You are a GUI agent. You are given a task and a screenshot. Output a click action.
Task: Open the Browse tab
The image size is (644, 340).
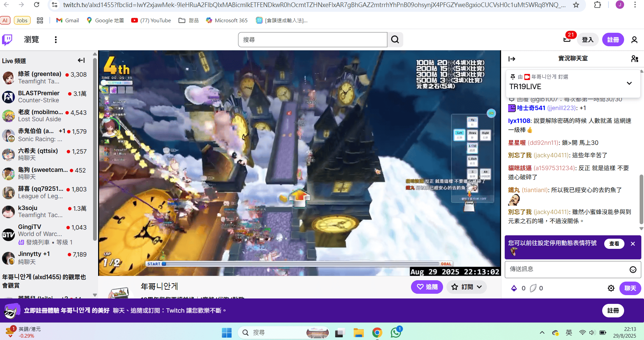(31, 40)
